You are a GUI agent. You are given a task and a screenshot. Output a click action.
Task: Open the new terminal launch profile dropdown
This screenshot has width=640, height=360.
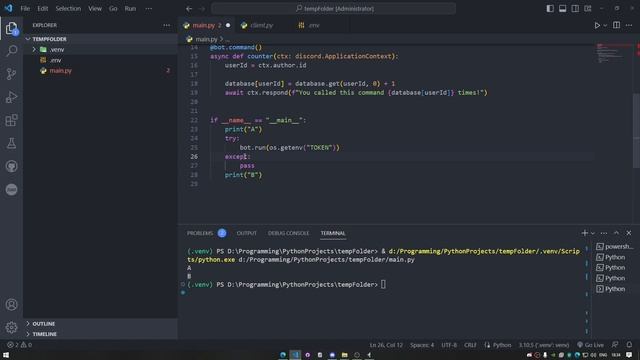tap(593, 233)
